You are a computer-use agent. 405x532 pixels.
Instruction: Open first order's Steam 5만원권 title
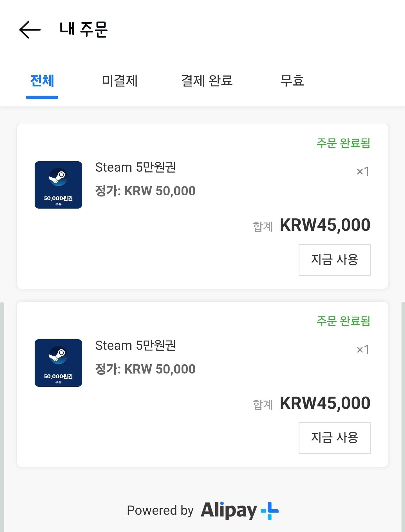135,167
